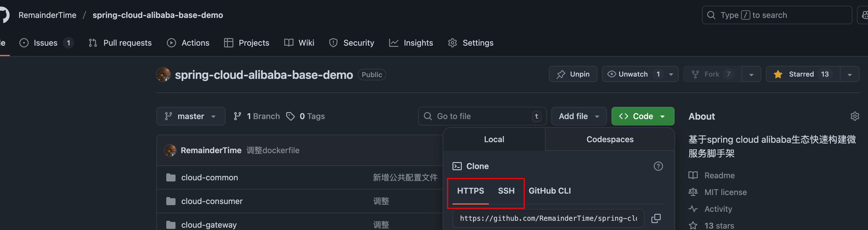Screen dimensions: 868x230
Task: Click the book icon next to Readme
Action: 693,175
